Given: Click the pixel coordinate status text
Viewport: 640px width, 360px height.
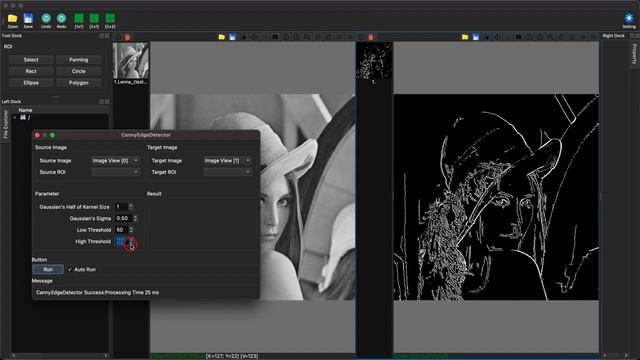Looking at the screenshot, I should click(x=232, y=356).
